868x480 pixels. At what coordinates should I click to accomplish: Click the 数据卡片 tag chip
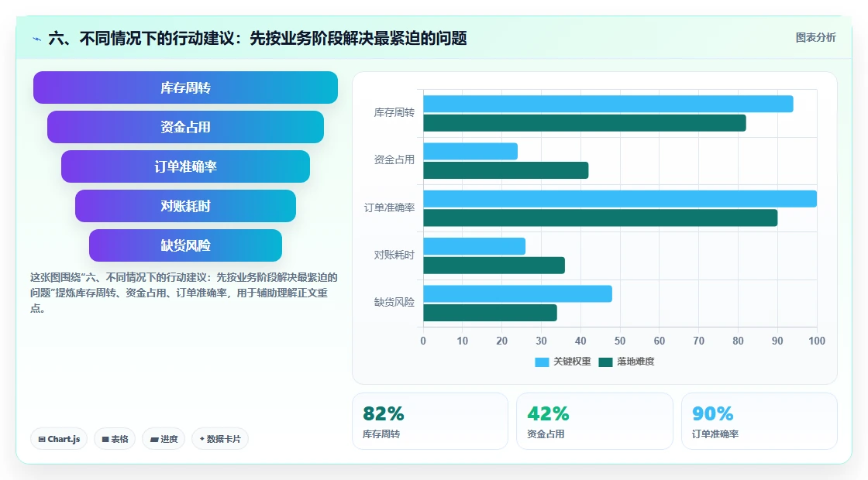[x=220, y=439]
